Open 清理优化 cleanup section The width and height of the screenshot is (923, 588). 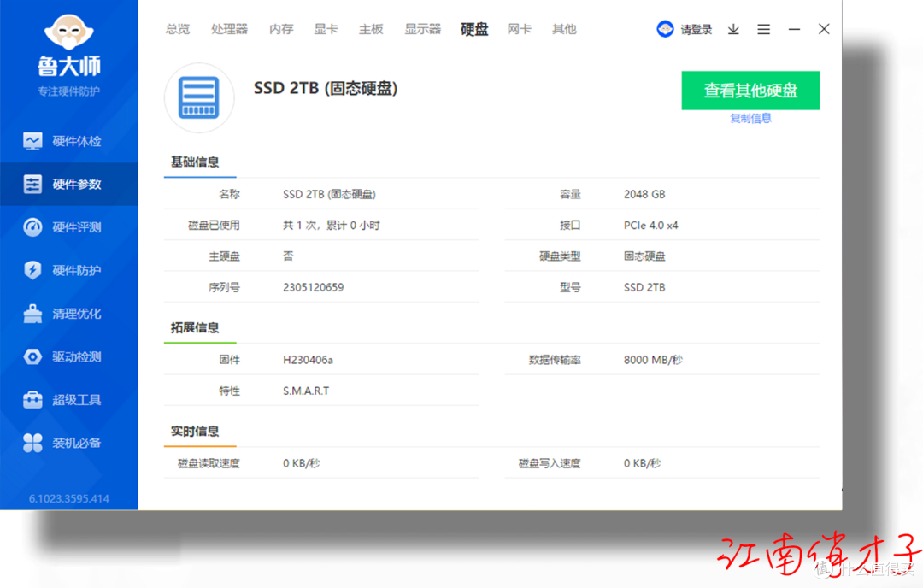[69, 314]
